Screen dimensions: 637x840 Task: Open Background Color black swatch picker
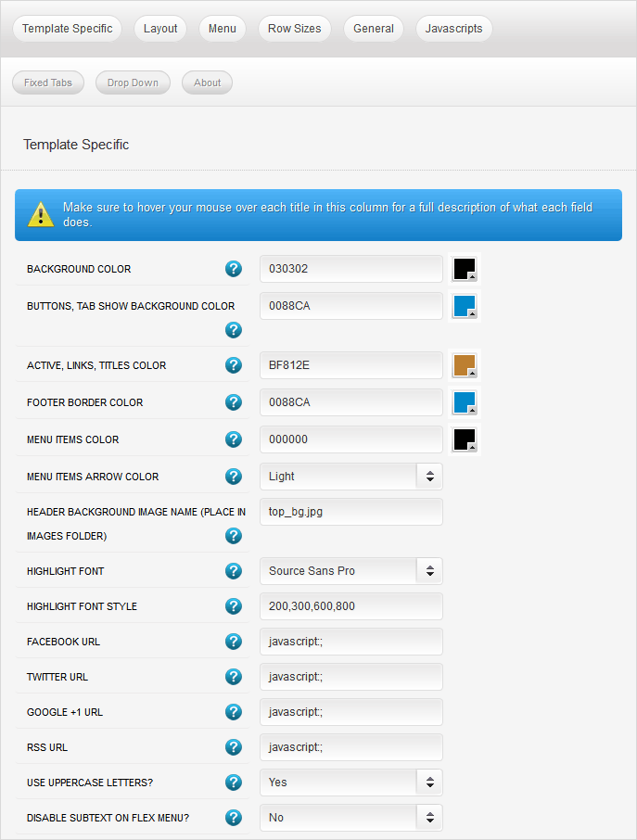coord(465,269)
